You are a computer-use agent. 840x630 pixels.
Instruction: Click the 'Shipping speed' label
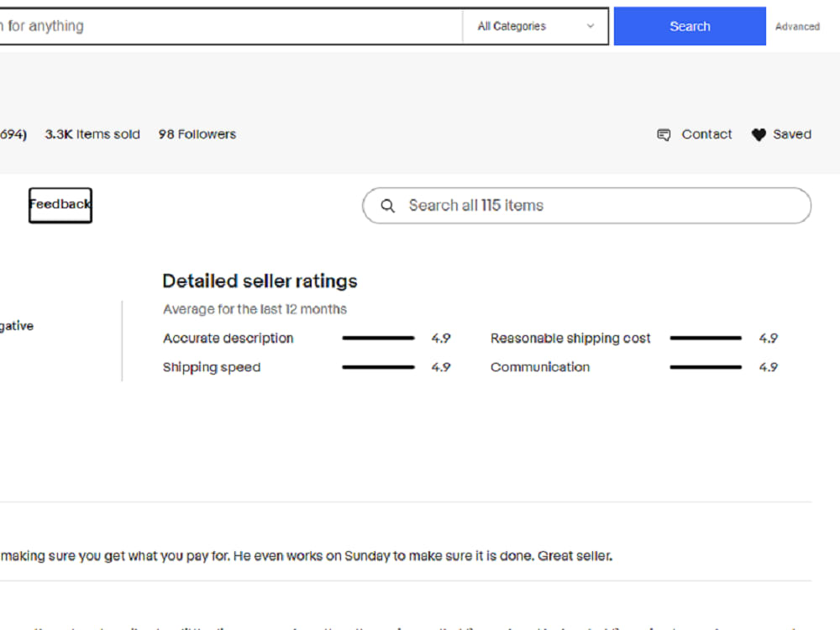(212, 368)
